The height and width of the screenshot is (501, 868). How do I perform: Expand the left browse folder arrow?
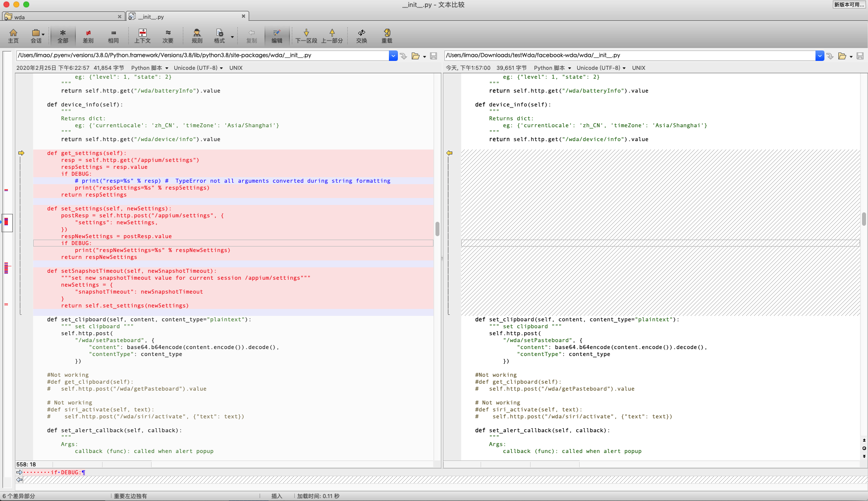pos(425,56)
